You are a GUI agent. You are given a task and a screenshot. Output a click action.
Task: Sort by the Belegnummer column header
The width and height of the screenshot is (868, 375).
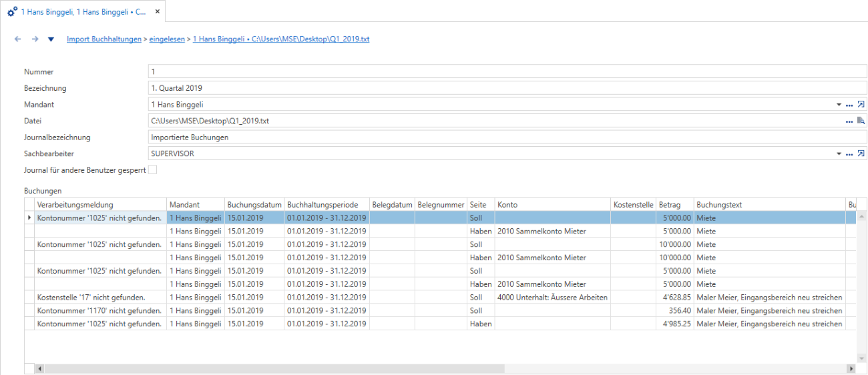pyautogui.click(x=441, y=204)
